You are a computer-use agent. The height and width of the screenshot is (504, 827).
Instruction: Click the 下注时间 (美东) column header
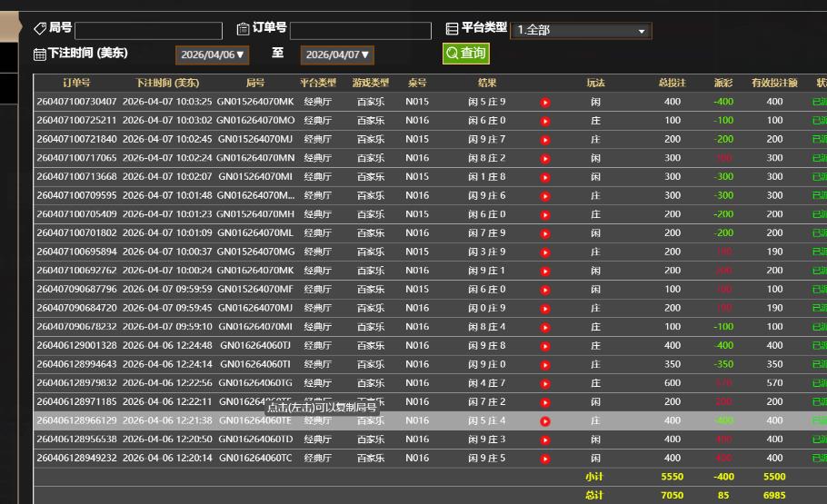[x=167, y=83]
